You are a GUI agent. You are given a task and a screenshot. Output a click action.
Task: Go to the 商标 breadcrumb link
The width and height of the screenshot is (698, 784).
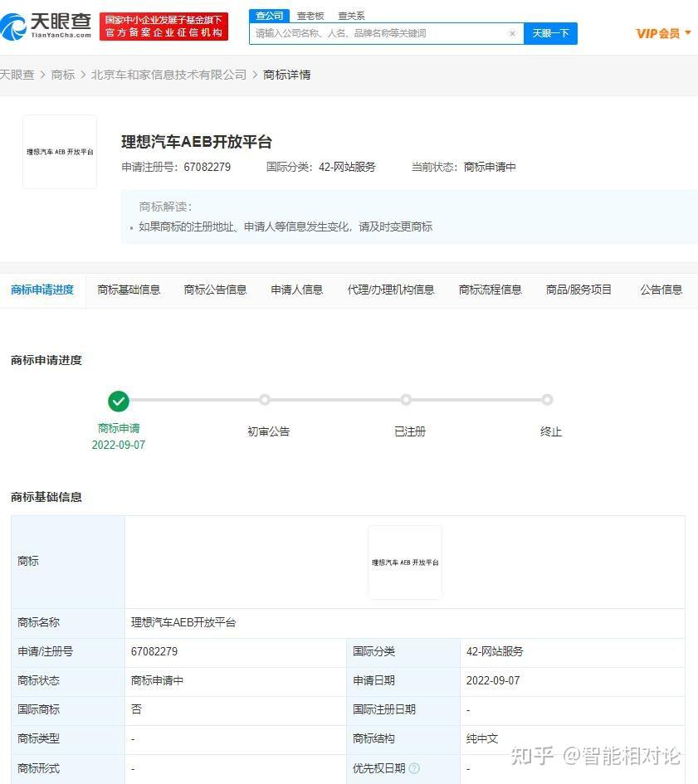(62, 74)
